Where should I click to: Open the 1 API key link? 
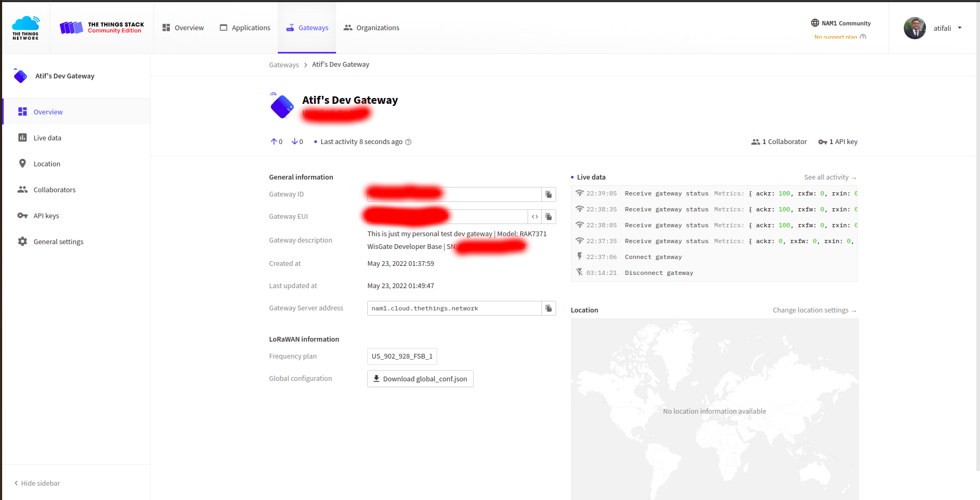[838, 141]
